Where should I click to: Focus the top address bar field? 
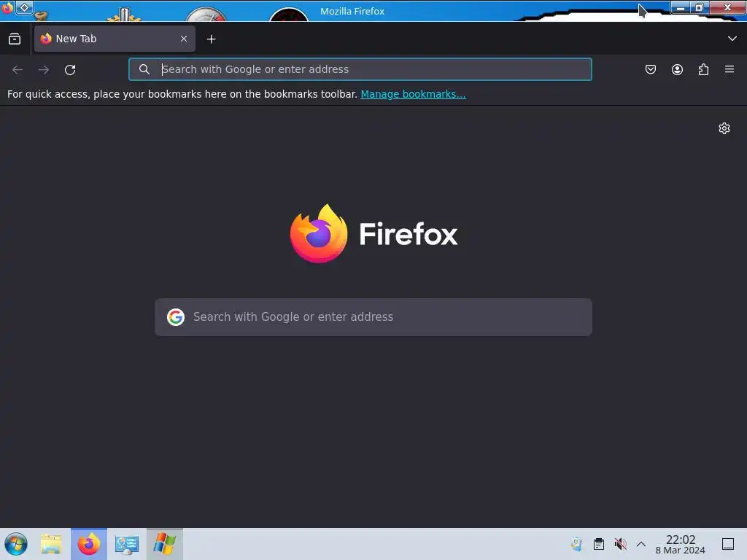click(360, 69)
